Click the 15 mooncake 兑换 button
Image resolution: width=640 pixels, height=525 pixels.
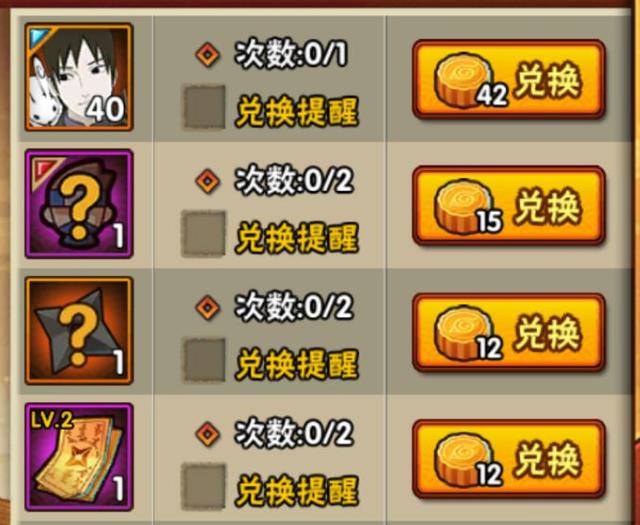[509, 206]
